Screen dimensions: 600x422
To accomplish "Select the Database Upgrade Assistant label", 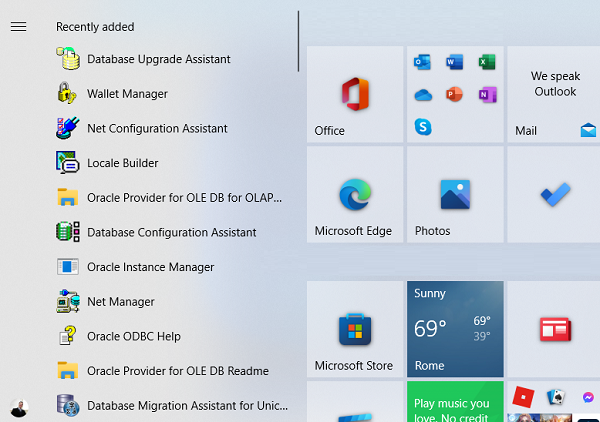I will point(159,59).
